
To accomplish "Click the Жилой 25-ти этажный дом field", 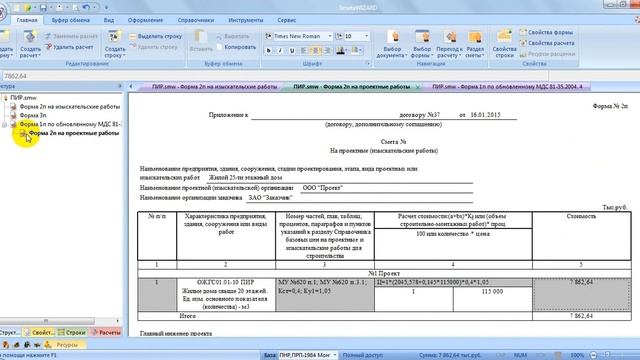I will [340, 178].
